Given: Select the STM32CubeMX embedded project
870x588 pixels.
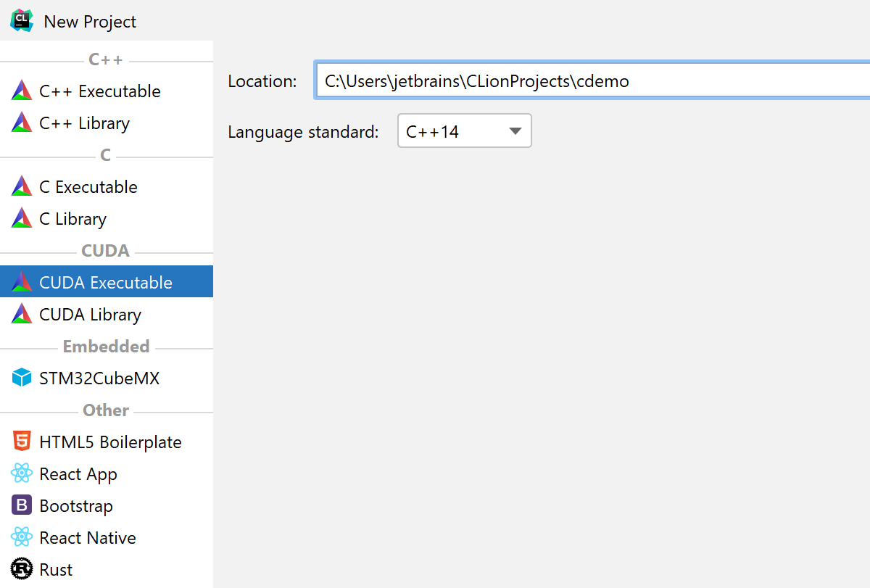Looking at the screenshot, I should (x=99, y=378).
